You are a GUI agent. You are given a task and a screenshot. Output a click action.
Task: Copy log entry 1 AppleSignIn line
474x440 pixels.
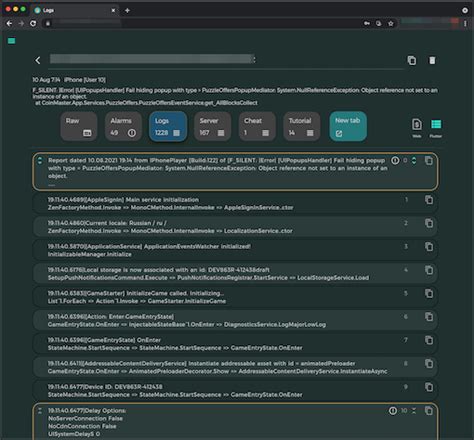coord(429,200)
